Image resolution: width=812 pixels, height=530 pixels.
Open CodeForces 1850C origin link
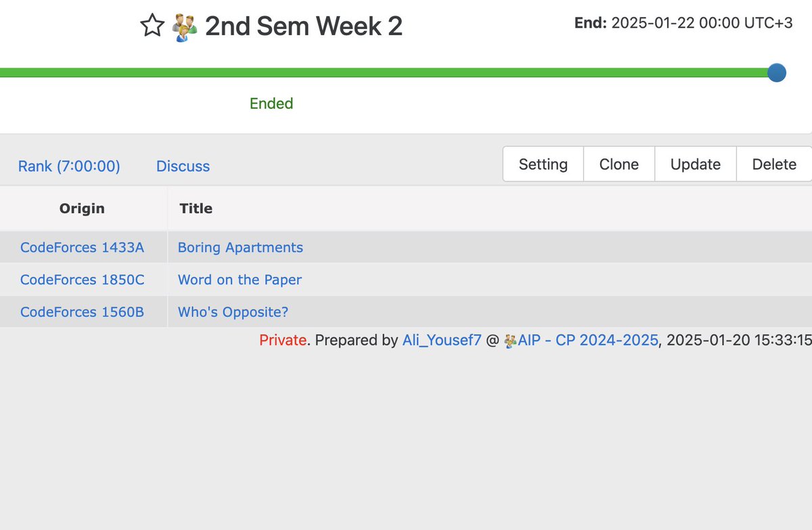(x=83, y=280)
